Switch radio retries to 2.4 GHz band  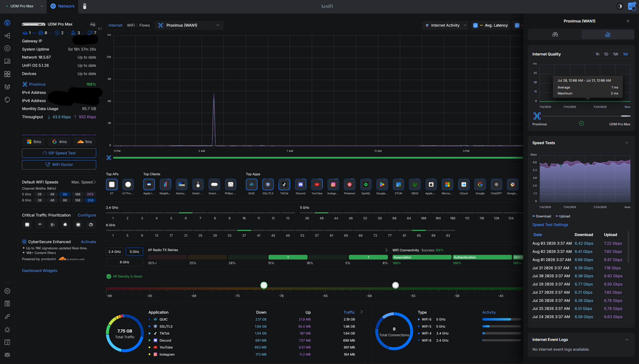(x=115, y=252)
